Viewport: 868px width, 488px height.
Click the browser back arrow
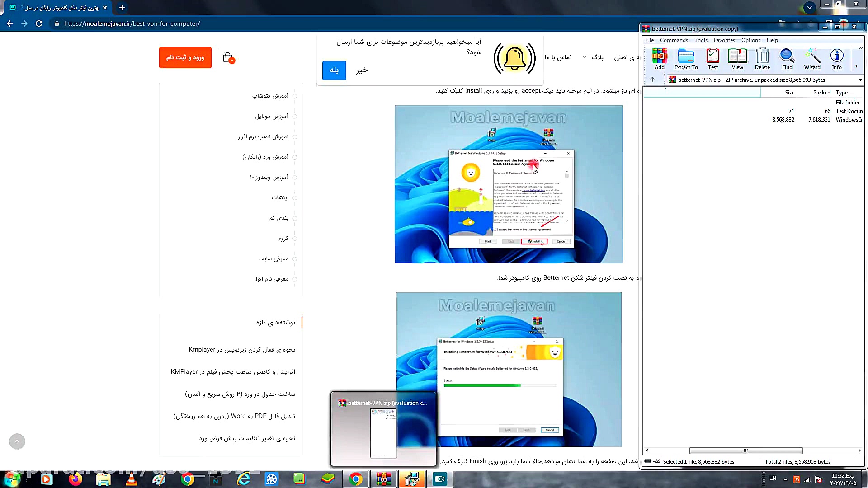[x=10, y=23]
